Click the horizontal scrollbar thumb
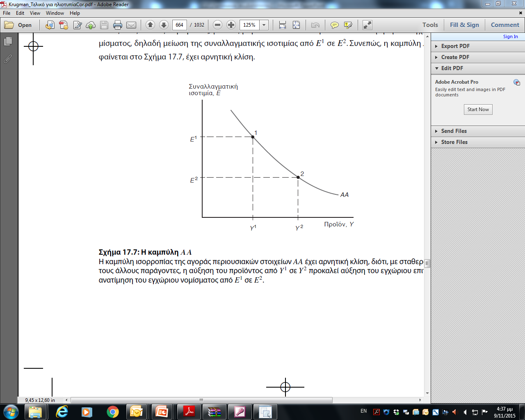The width and height of the screenshot is (525, 420). point(201,400)
